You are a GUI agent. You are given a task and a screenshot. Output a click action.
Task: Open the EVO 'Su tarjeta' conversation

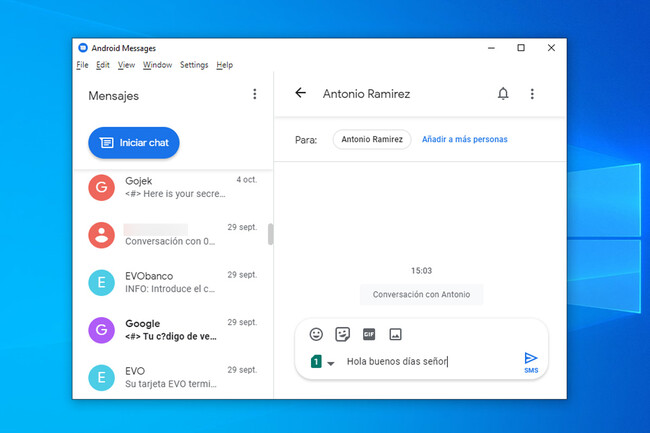click(173, 377)
